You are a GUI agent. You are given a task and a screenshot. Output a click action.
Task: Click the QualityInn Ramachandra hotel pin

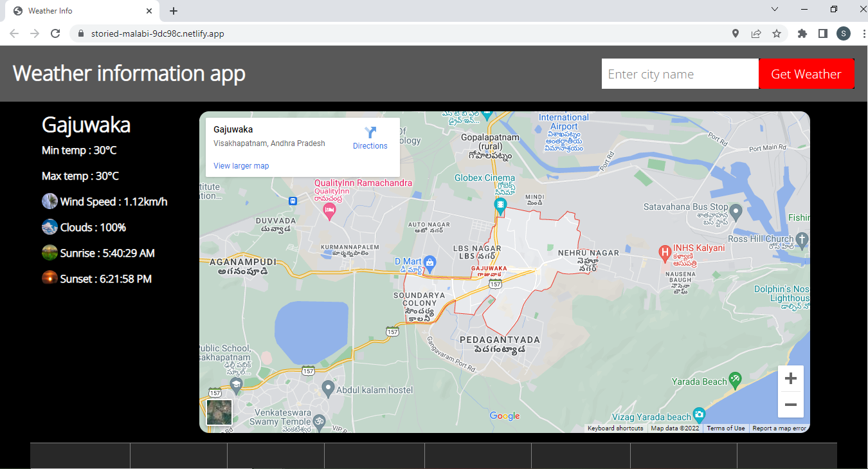(x=329, y=212)
